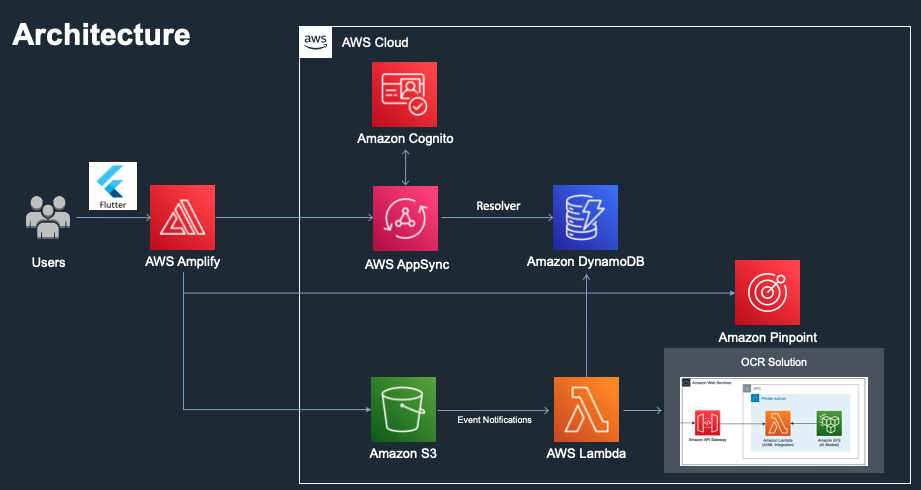
Task: Click the AWS logo in the cloud box corner
Action: coord(315,42)
